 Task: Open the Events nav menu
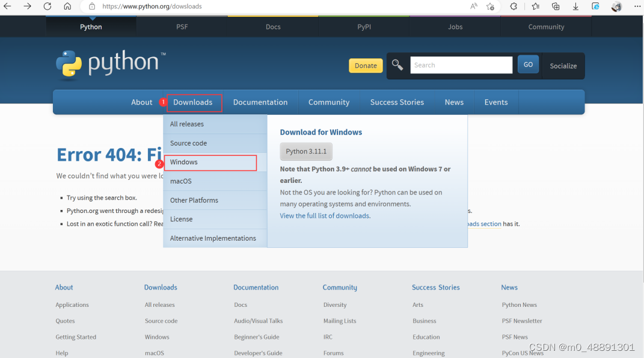(495, 102)
